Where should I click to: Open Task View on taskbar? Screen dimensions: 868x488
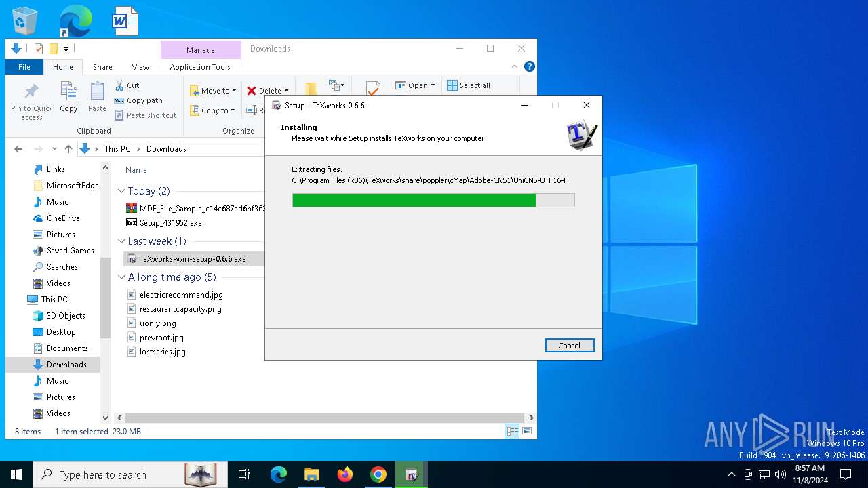[244, 474]
